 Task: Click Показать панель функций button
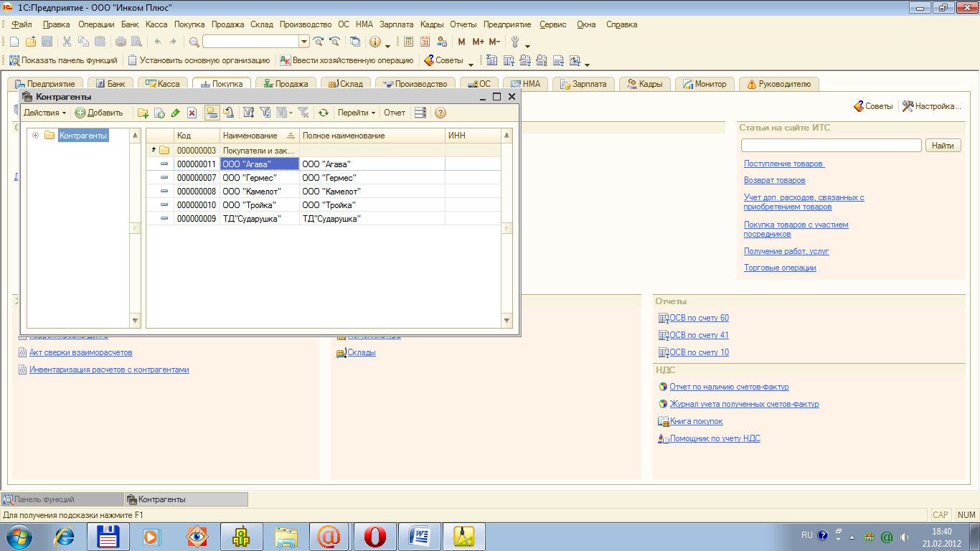(x=63, y=60)
